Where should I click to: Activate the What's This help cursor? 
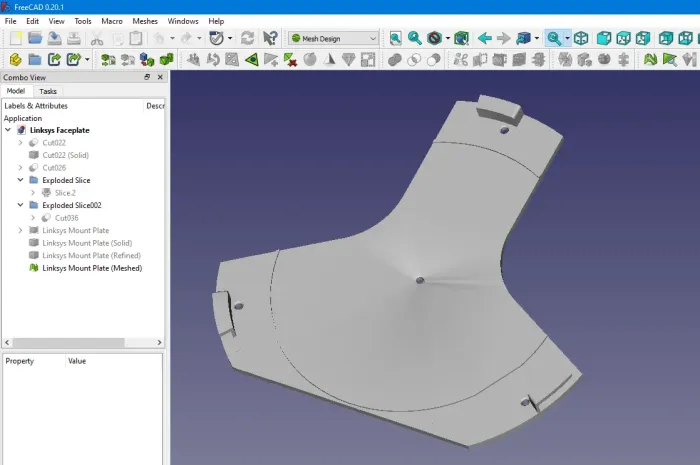pos(270,38)
